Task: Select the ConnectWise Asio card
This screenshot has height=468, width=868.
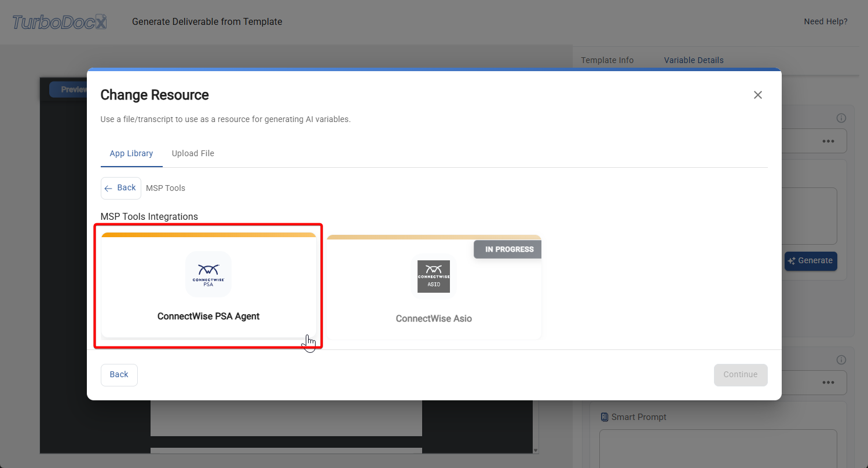Action: coord(434,287)
